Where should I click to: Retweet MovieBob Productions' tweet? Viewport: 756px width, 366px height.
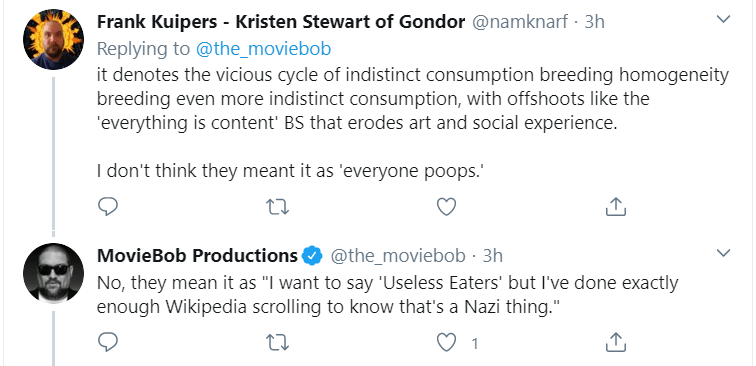278,343
